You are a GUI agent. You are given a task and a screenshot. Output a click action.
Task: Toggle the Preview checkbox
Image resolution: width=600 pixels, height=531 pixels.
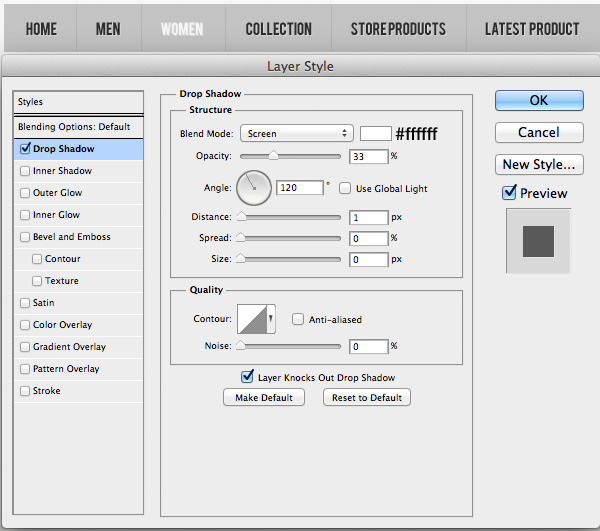(x=509, y=192)
